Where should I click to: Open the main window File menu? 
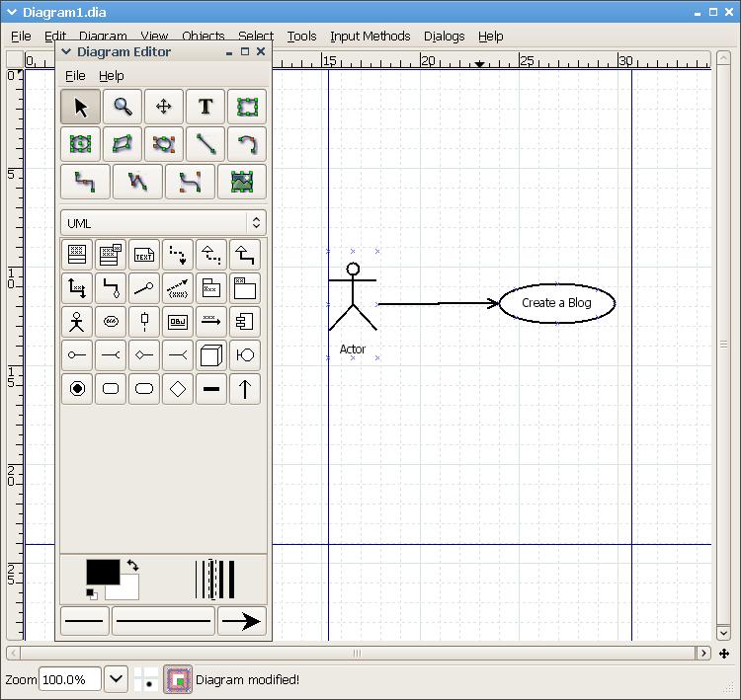[21, 36]
